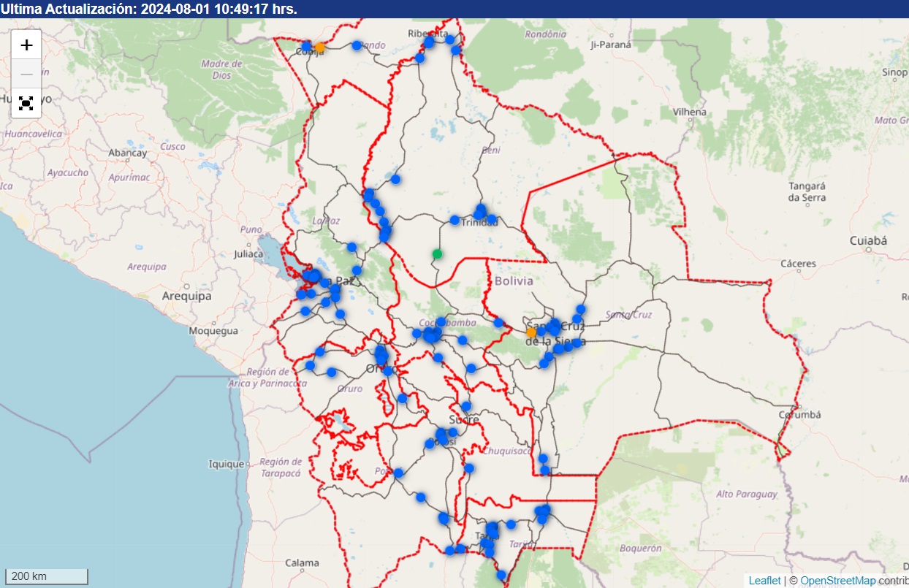This screenshot has height=588, width=909.
Task: Select the blue marker between Cochabamba and Santa Cruz
Action: coord(498,323)
